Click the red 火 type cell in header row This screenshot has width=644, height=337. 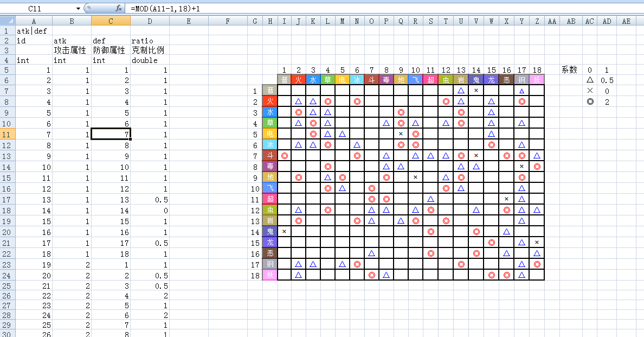pos(299,80)
